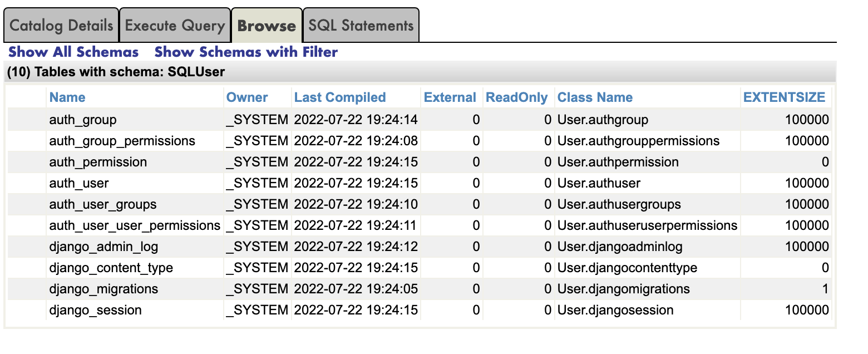Sort by the Name column header
Screen dimensions: 868x354
pos(67,97)
